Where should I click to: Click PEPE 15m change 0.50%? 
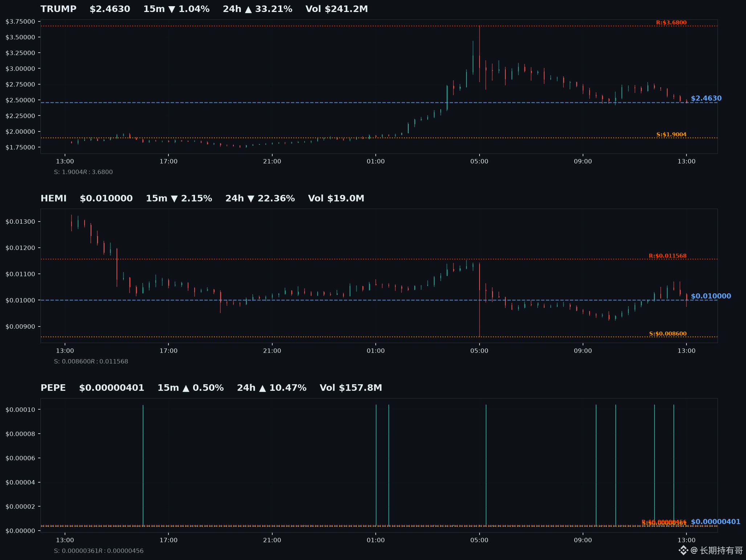(x=191, y=388)
